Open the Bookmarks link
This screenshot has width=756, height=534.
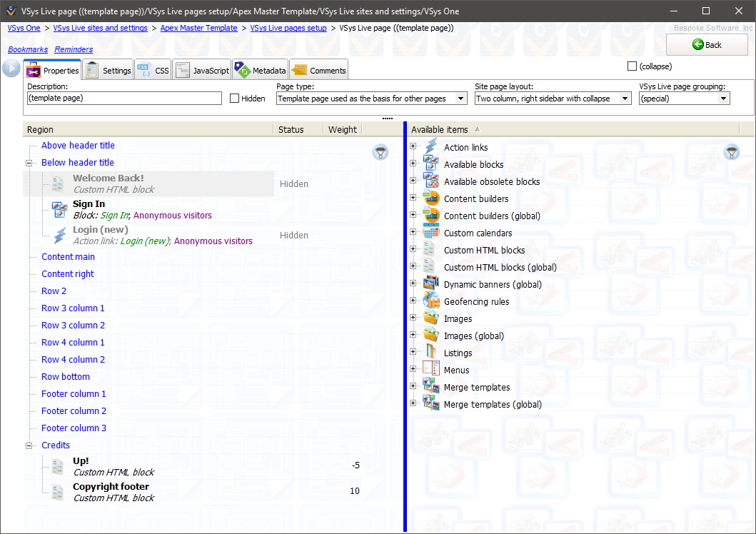click(28, 49)
